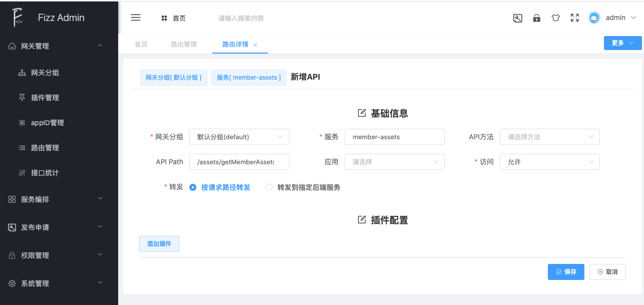The height and width of the screenshot is (305, 644).
Task: Click the hamburger menu collapse icon
Action: click(135, 18)
